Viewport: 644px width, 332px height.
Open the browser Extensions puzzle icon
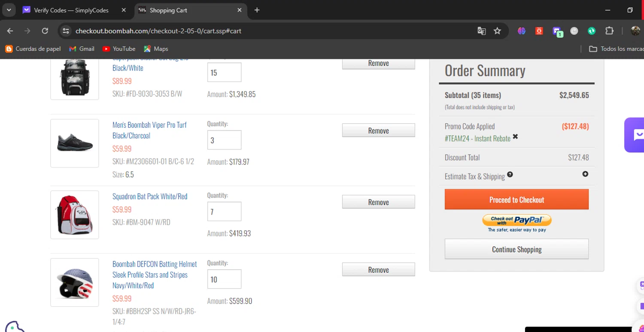[609, 31]
